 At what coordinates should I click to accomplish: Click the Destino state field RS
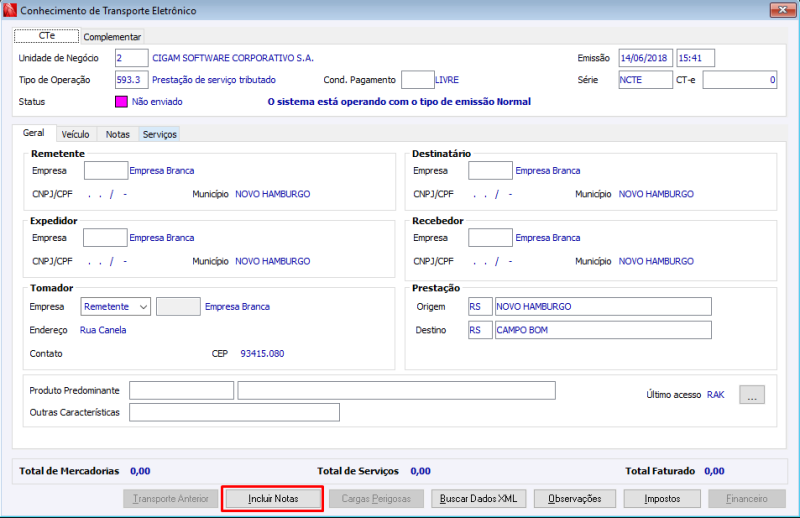point(480,330)
